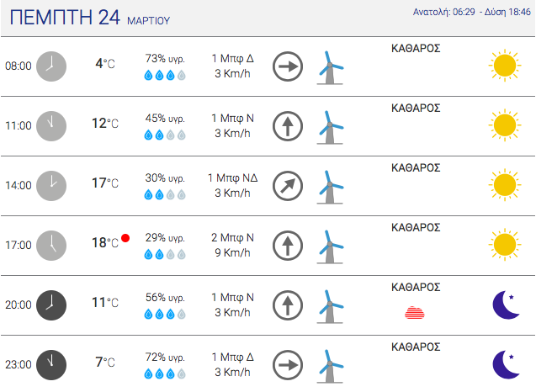Click the humidity droplets under 73% υγρ.
Screen dimensions: 536x392
click(x=165, y=75)
